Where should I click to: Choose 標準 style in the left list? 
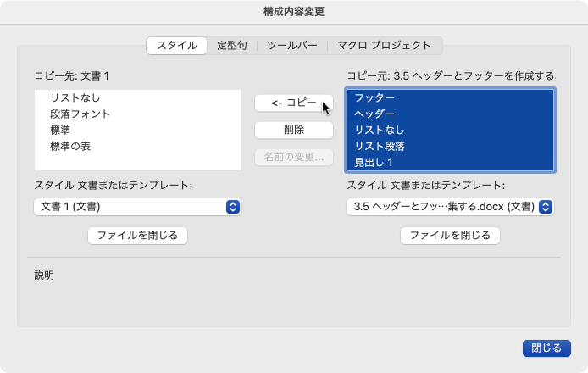(x=63, y=131)
